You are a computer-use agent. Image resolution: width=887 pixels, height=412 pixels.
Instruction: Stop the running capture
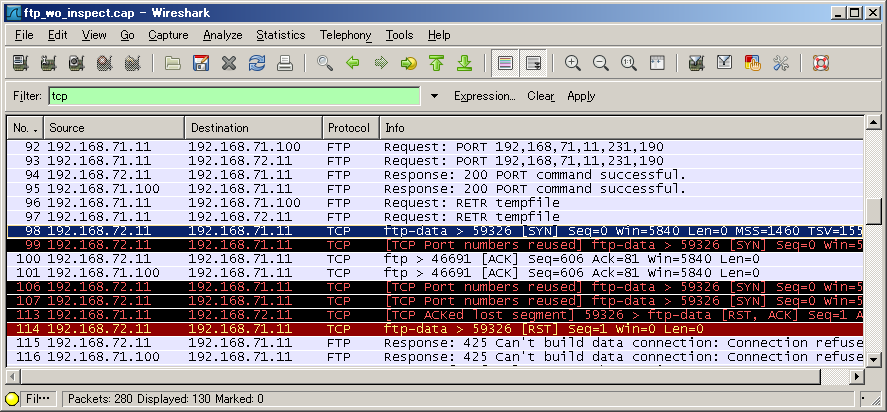(x=104, y=63)
